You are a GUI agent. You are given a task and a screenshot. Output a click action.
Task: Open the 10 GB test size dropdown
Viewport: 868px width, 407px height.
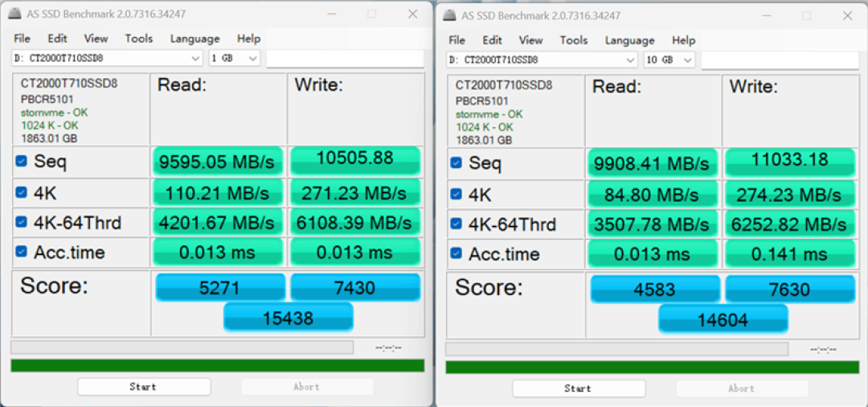tap(669, 60)
